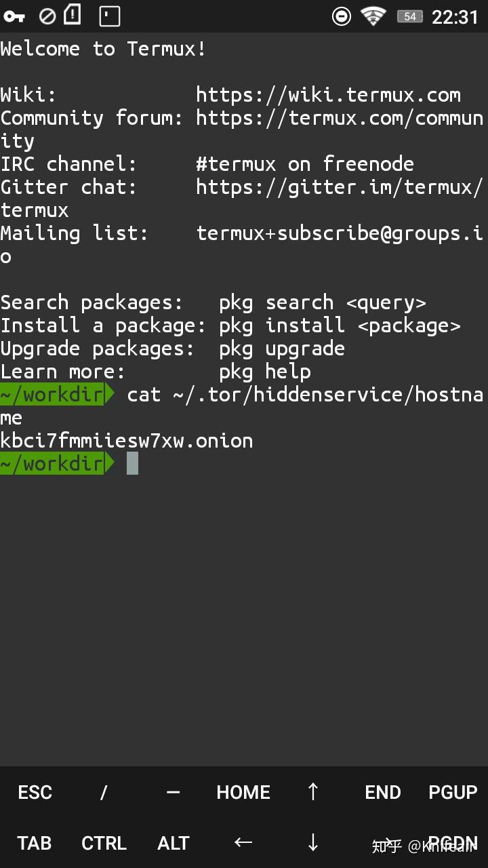The width and height of the screenshot is (488, 868).
Task: Tap the HOME key
Action: click(x=243, y=792)
